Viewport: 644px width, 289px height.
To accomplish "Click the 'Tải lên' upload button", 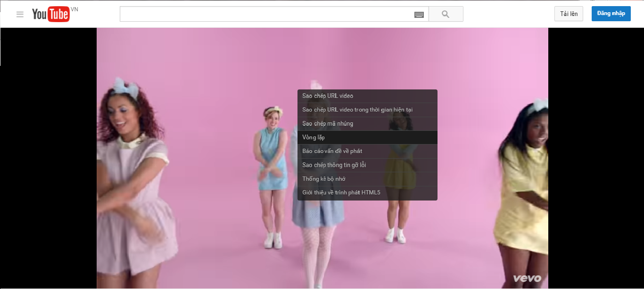I will [568, 14].
